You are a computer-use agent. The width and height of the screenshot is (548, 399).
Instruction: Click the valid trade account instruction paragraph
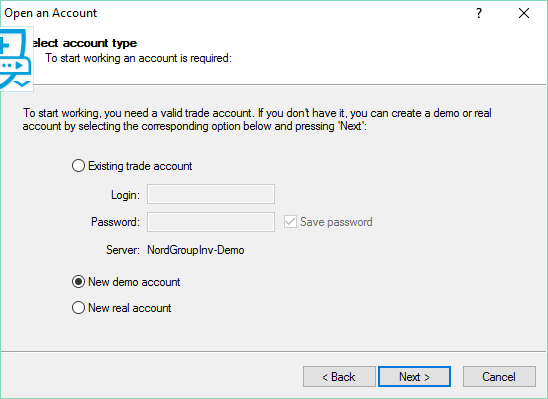click(x=257, y=119)
